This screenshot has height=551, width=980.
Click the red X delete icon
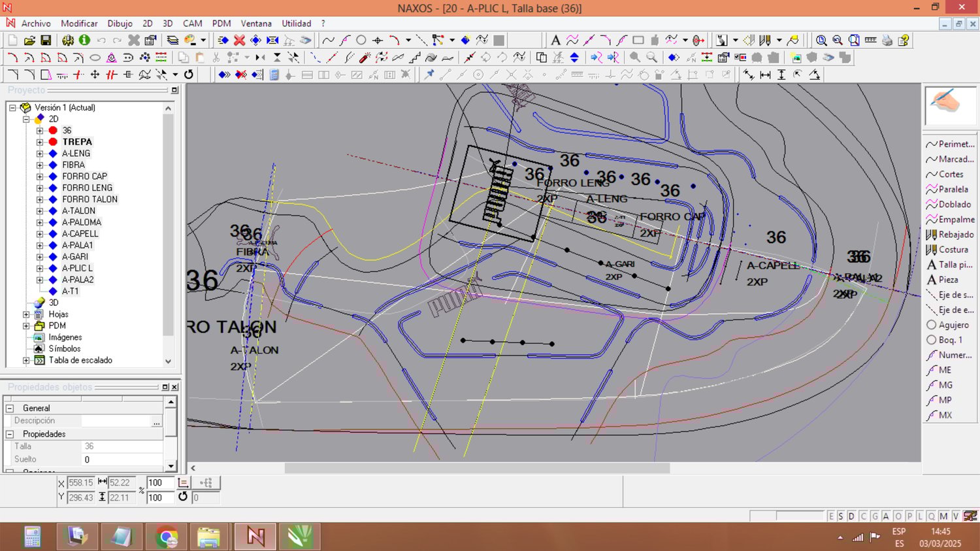(x=240, y=41)
